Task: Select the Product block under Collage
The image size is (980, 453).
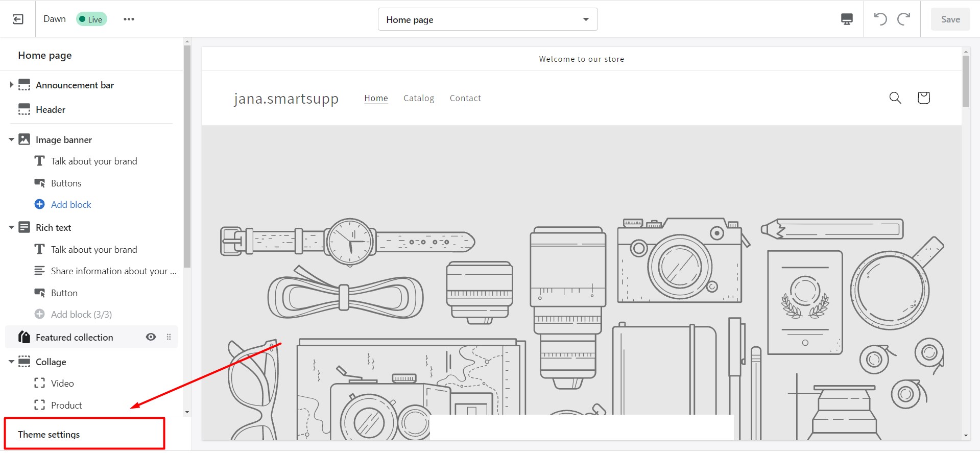Action: coord(66,405)
